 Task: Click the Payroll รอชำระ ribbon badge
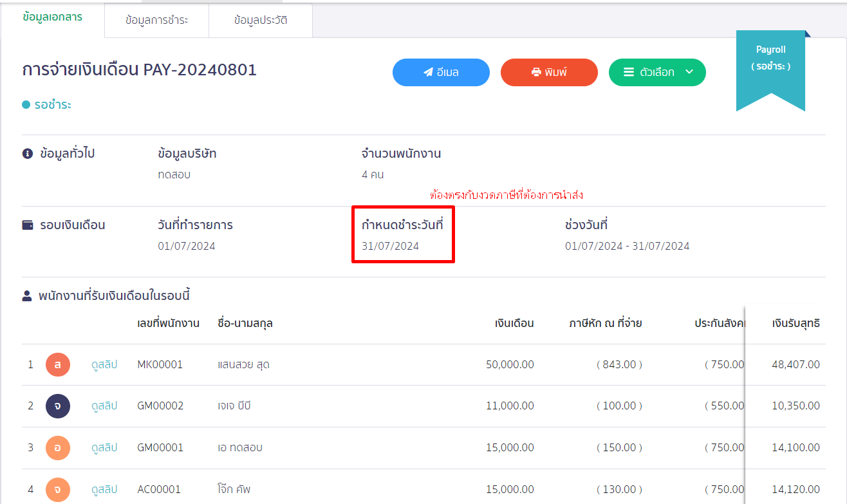(770, 71)
